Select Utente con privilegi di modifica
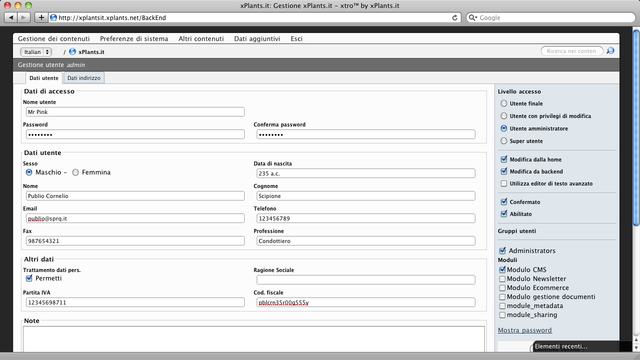 point(504,116)
